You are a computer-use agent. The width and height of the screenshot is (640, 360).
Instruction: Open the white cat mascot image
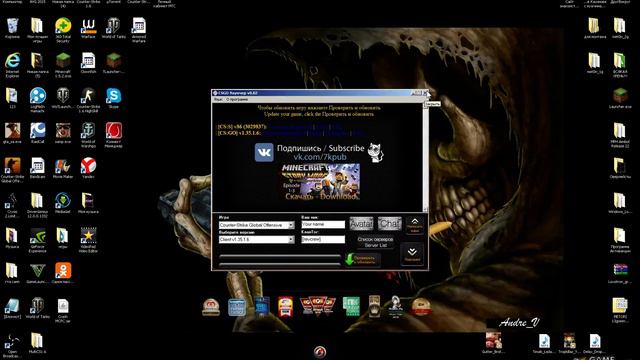click(375, 153)
